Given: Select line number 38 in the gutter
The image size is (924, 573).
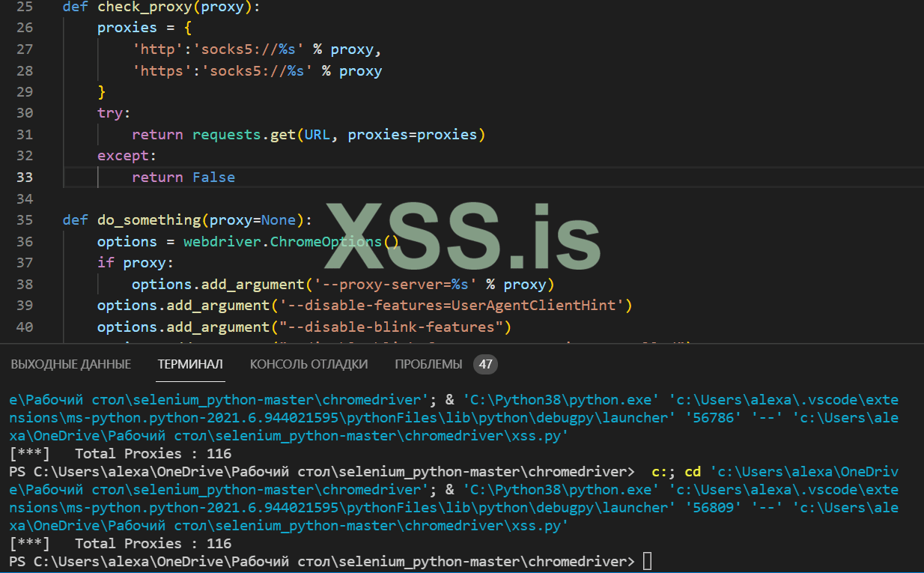Looking at the screenshot, I should pos(25,285).
